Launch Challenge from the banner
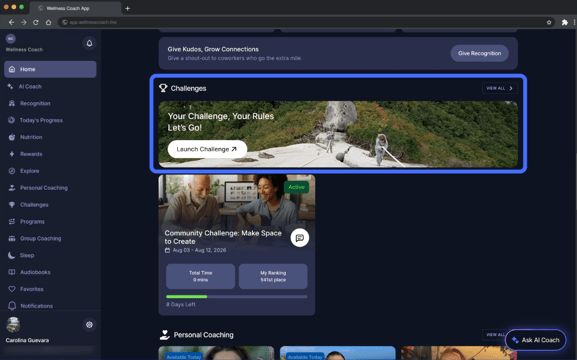The width and height of the screenshot is (577, 360). (x=207, y=149)
